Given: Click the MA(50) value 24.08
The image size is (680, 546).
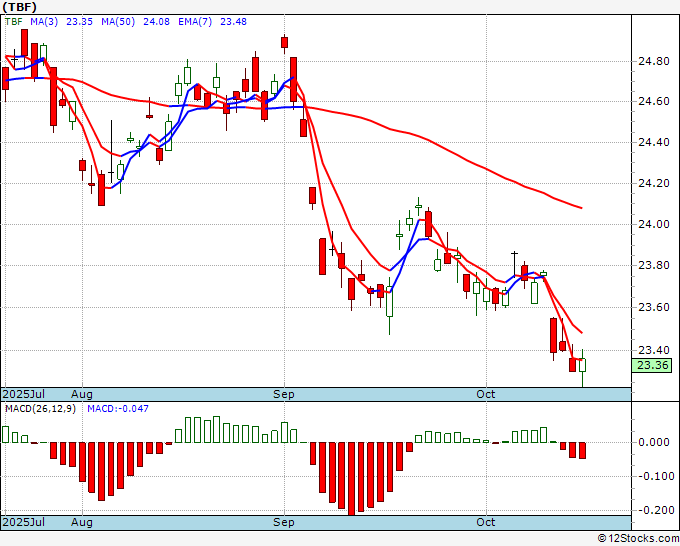Looking at the screenshot, I should coord(156,21).
